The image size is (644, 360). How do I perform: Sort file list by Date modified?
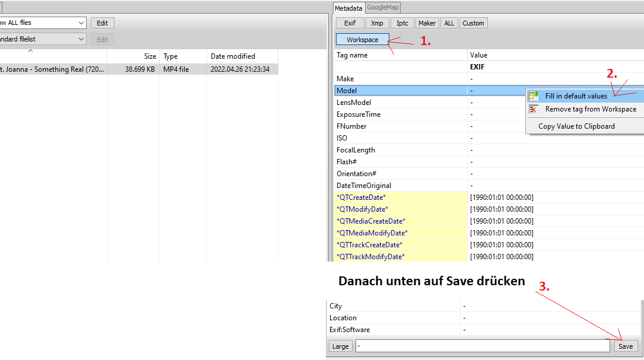coord(242,56)
